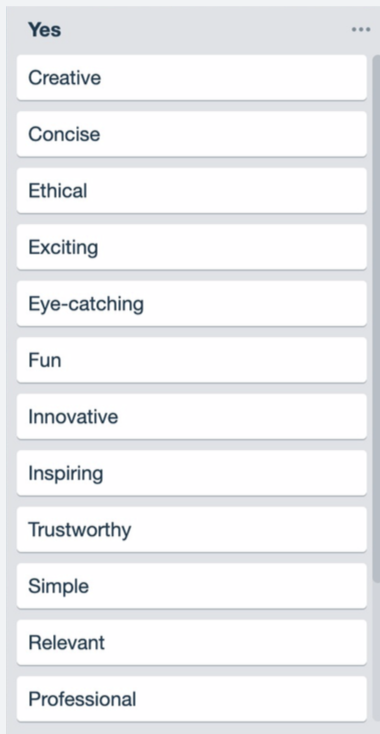This screenshot has width=380, height=734.
Task: Open the Yes list actions ellipsis menu
Action: 361,29
